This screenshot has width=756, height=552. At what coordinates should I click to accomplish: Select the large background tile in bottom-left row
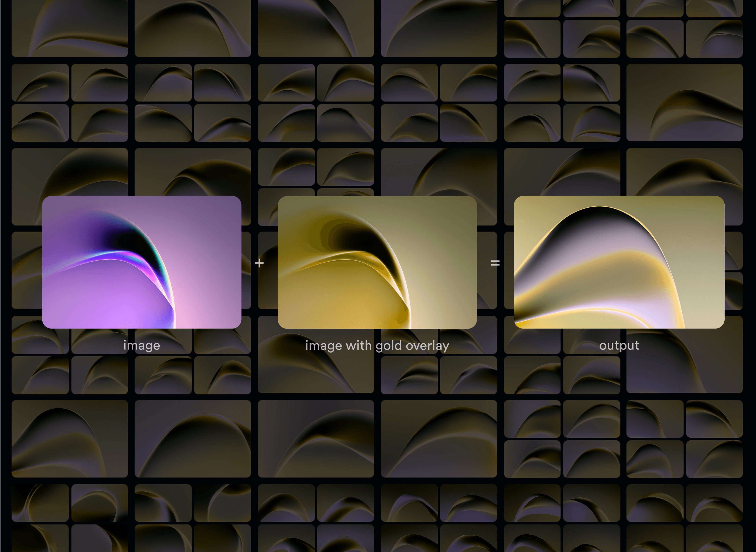click(x=69, y=438)
